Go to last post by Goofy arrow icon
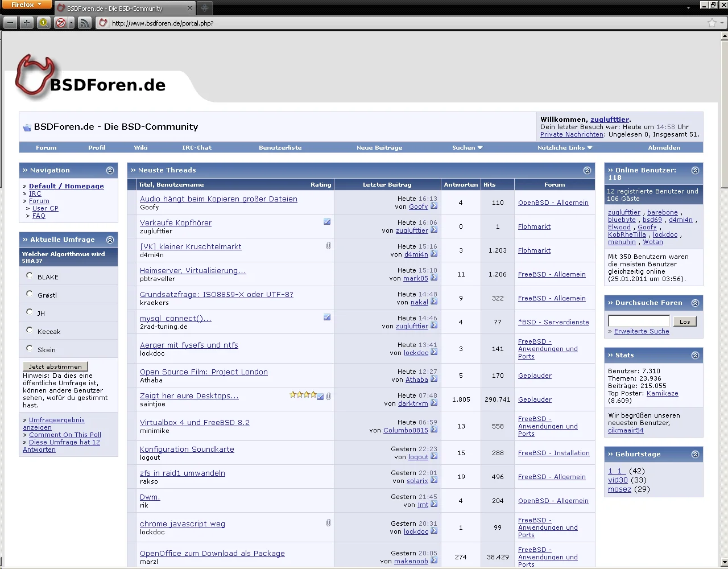The height and width of the screenshot is (569, 728). (x=434, y=207)
